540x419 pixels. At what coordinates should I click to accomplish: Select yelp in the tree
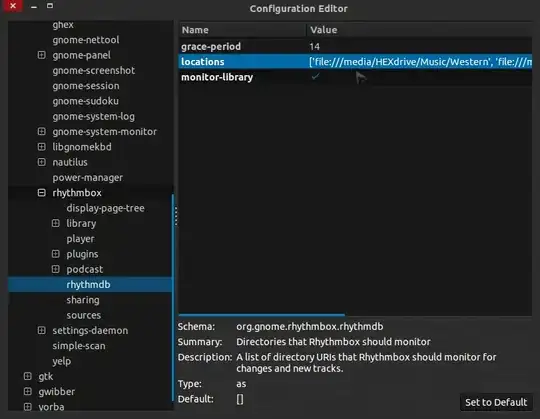(62, 361)
